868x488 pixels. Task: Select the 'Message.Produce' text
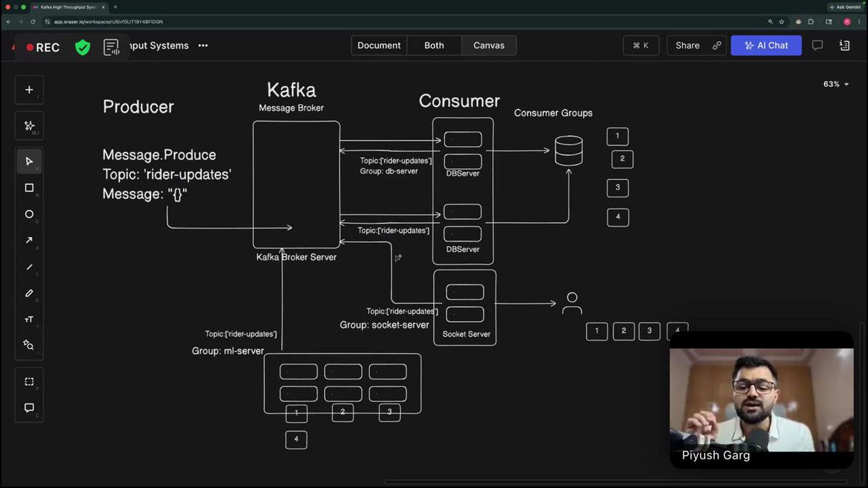tap(159, 155)
